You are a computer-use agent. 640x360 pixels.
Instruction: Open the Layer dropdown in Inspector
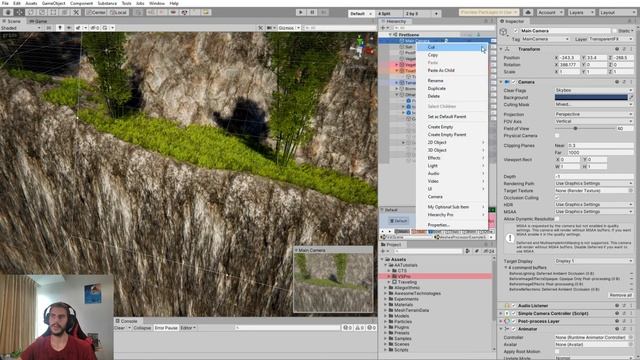pos(611,39)
